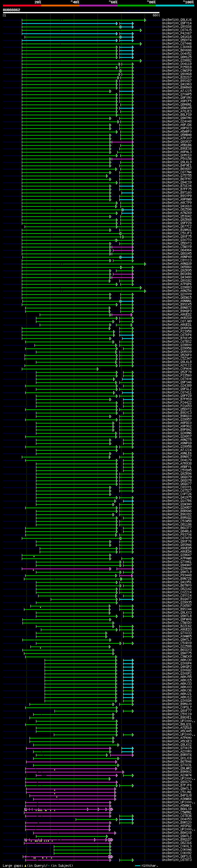The height and width of the screenshot is (868, 197).
Task: Select hit label UniRef100_B1NHU1
Action: 177,230
